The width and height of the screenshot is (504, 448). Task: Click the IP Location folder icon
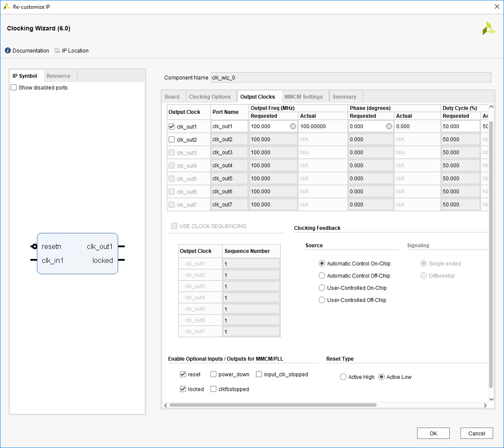[57, 50]
